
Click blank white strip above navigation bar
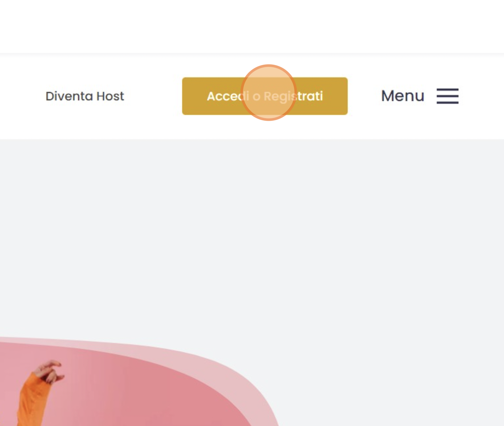(x=252, y=26)
